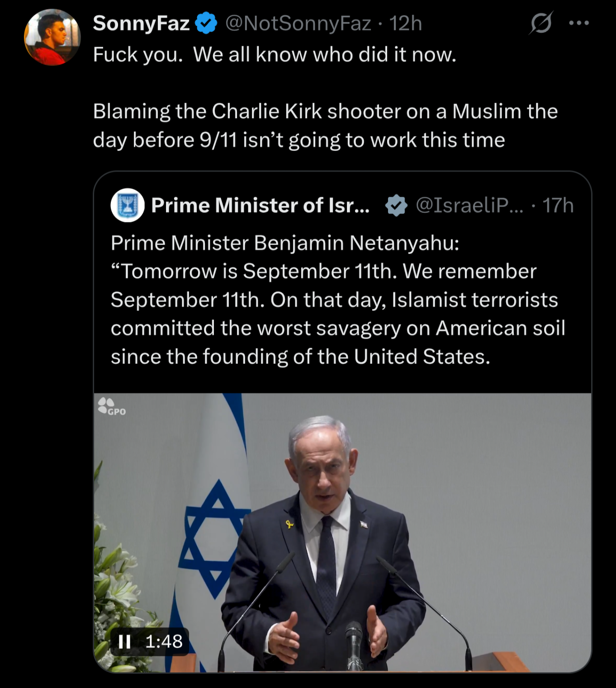
Task: Click the quoted post's grey verified badge
Action: tap(396, 206)
